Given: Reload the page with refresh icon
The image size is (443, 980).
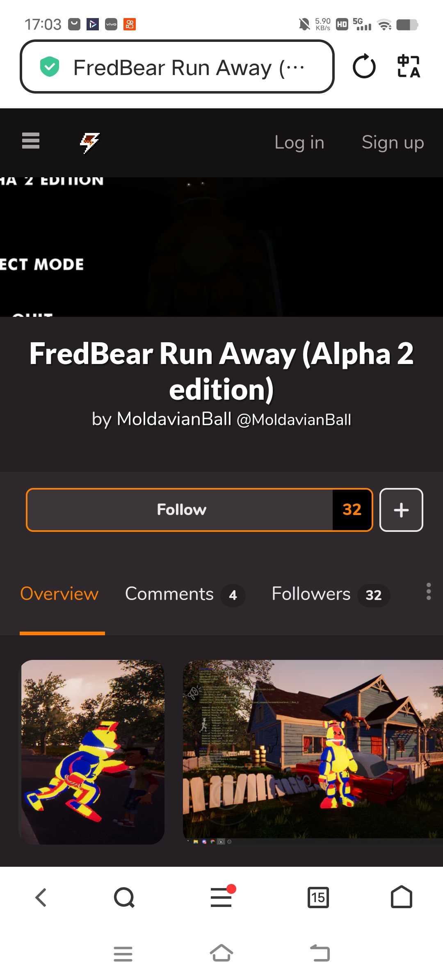Looking at the screenshot, I should click(364, 66).
